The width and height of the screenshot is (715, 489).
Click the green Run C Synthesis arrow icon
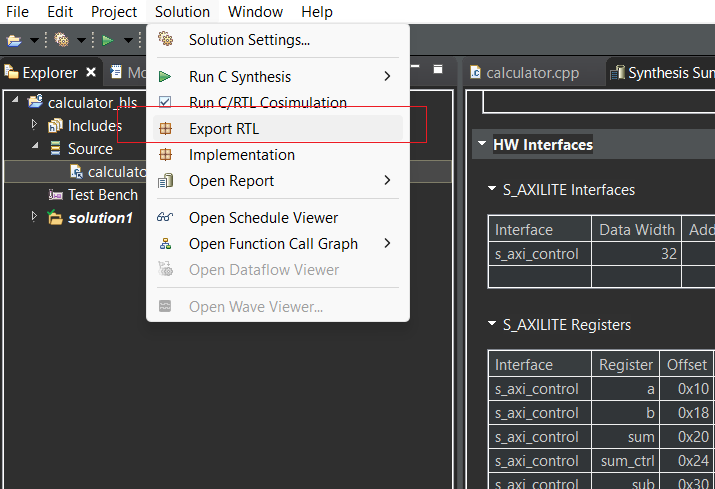point(165,77)
